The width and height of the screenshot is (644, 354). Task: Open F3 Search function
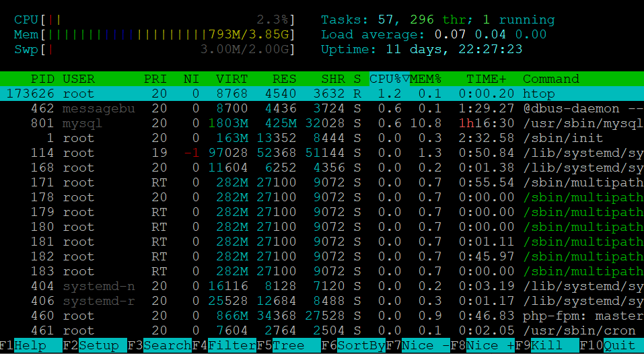pos(167,346)
